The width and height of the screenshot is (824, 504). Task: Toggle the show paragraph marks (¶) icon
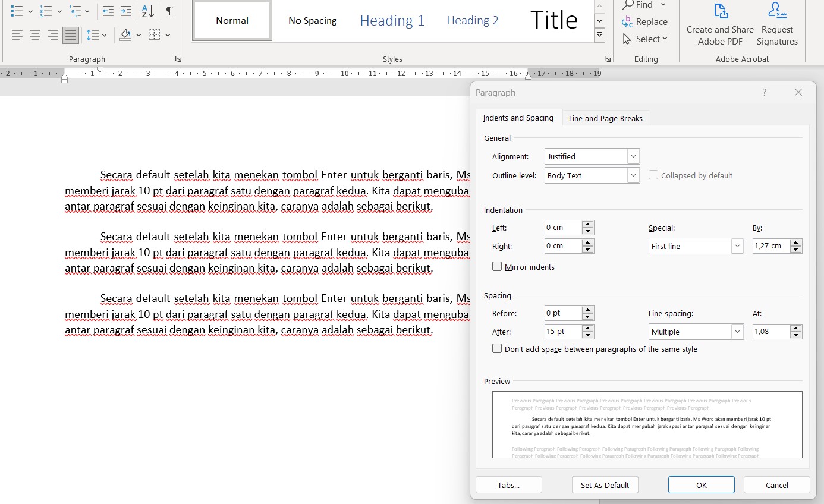[x=169, y=11]
